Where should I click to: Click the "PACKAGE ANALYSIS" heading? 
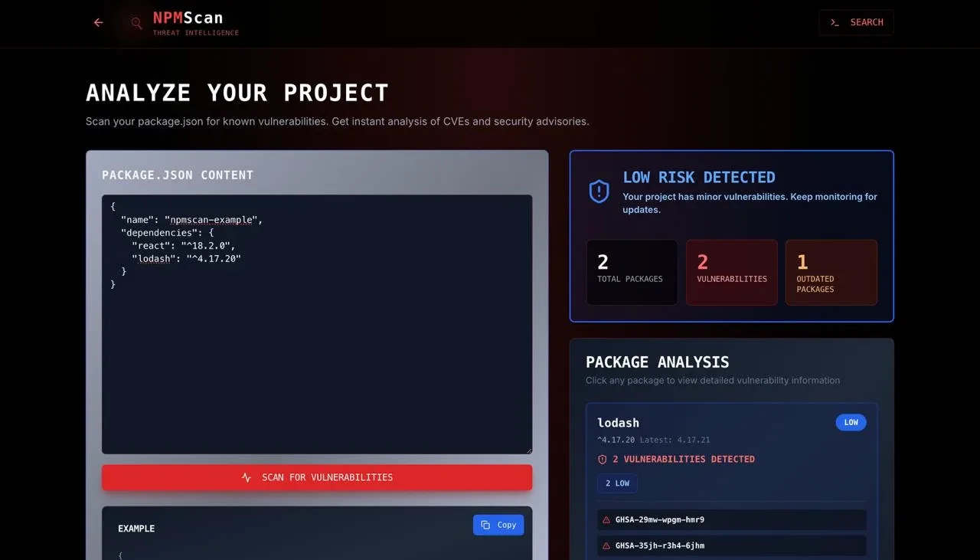point(658,362)
